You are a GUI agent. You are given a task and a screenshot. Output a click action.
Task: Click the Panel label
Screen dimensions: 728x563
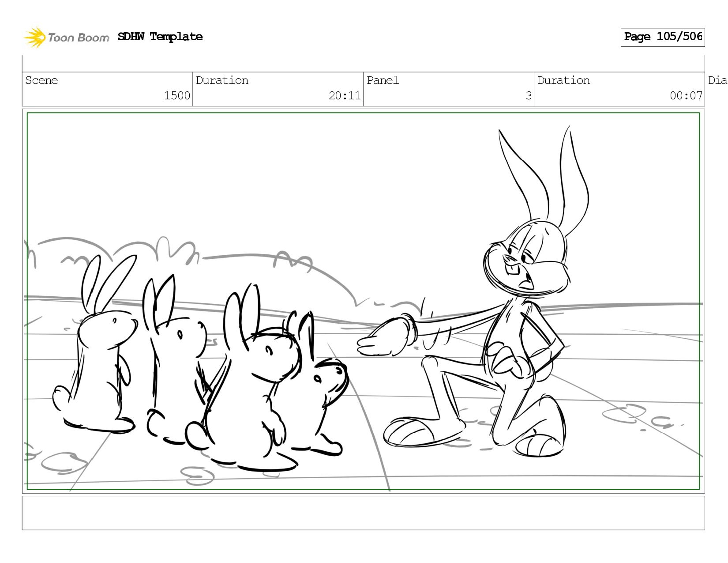[x=383, y=80]
